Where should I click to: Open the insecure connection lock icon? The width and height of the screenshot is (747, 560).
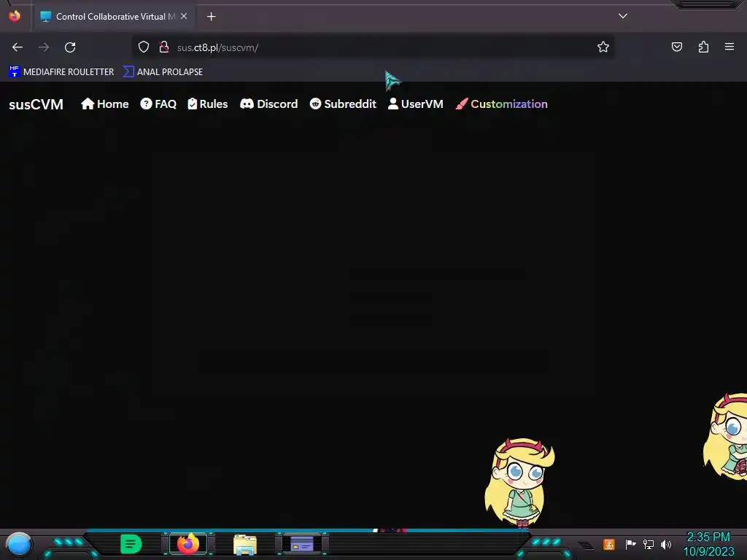(164, 47)
